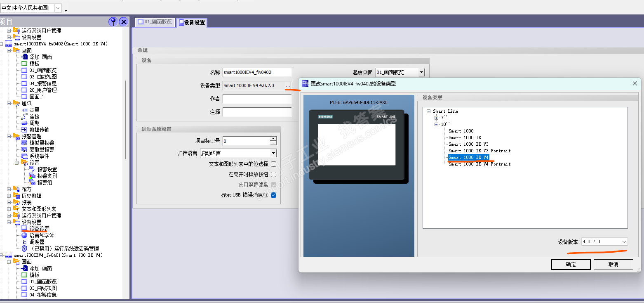Open the 数据传输 icon in project tree
Image resolution: width=644 pixels, height=303 pixels.
[24, 130]
